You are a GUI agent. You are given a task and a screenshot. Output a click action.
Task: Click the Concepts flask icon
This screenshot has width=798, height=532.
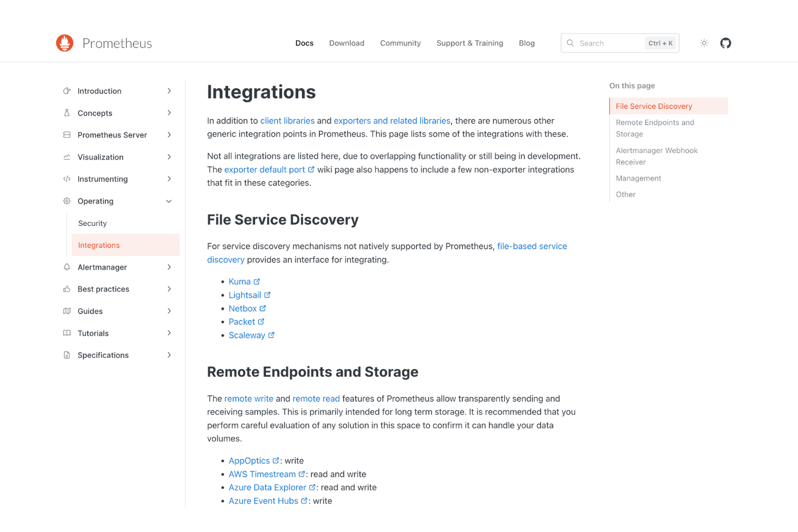pos(67,113)
